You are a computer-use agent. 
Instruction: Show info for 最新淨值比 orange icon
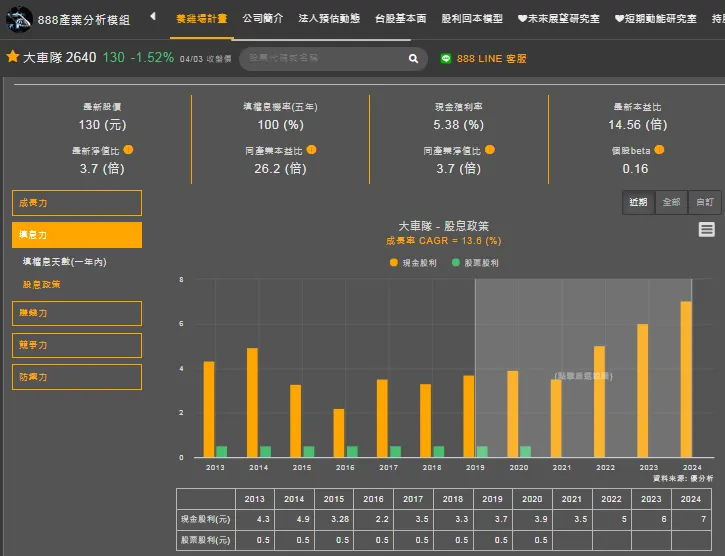(129, 150)
